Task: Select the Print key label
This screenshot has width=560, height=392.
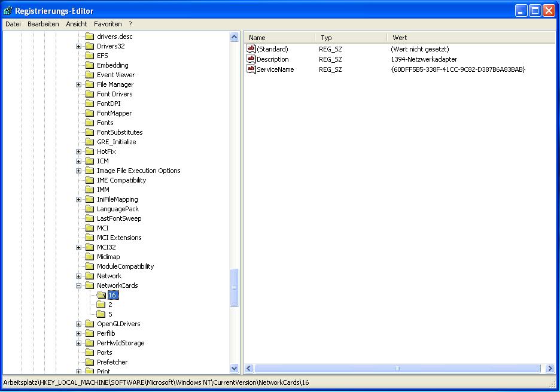Action: point(104,371)
